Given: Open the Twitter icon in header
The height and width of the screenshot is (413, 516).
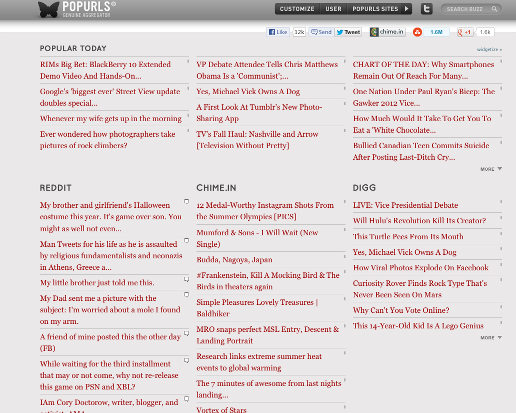Looking at the screenshot, I should [426, 9].
